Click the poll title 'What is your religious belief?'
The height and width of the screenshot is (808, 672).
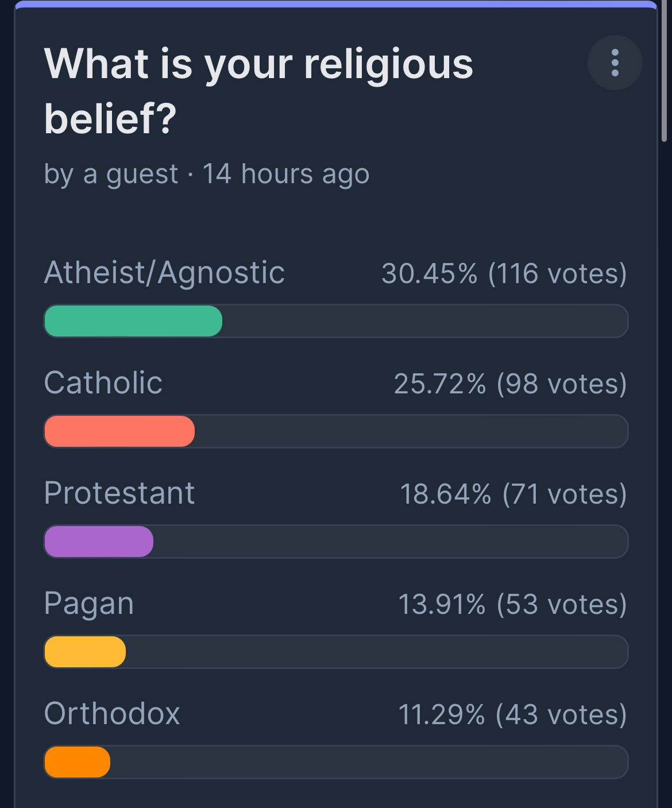click(258, 91)
